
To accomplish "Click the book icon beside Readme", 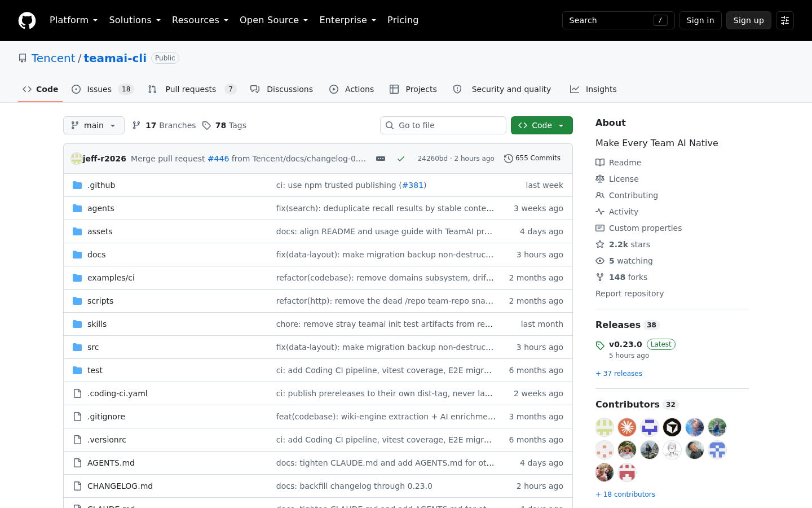I will coord(600,163).
